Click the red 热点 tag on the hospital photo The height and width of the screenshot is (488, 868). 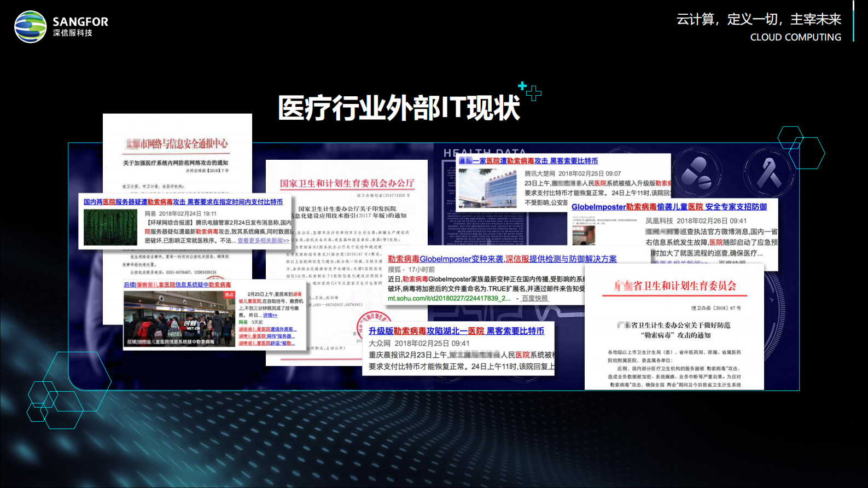[229, 294]
